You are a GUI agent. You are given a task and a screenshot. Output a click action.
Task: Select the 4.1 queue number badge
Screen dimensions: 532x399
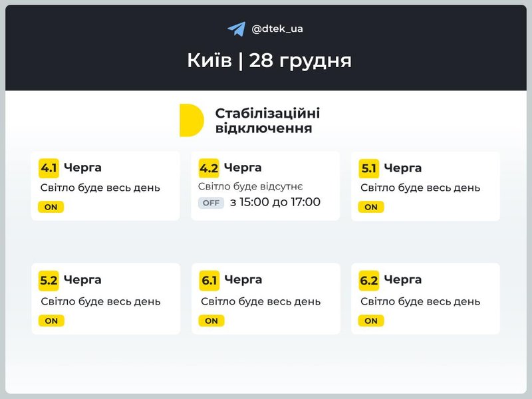pyautogui.click(x=49, y=168)
